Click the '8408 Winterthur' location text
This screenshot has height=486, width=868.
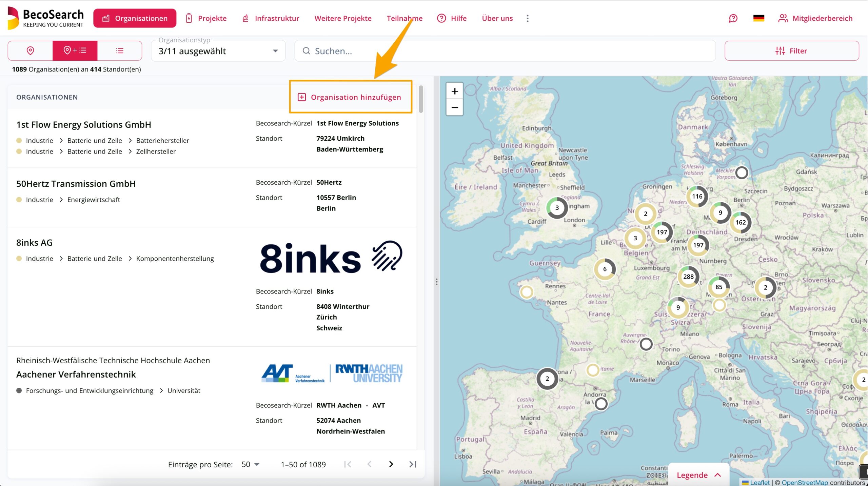[343, 306]
